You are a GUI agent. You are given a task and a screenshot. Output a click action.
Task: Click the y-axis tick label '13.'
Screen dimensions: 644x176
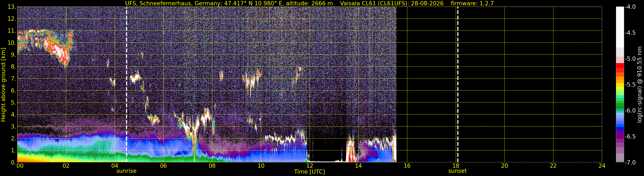pyautogui.click(x=12, y=7)
